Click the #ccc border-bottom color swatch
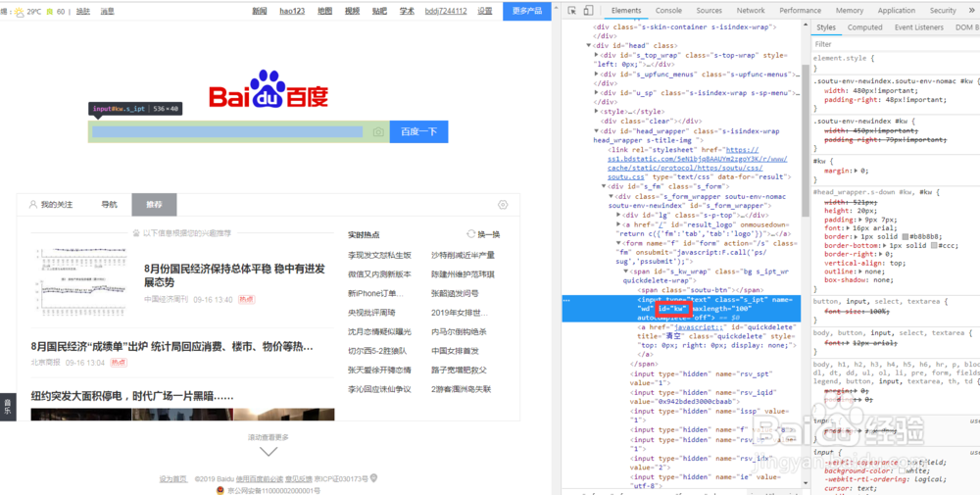The width and height of the screenshot is (980, 495). (934, 246)
